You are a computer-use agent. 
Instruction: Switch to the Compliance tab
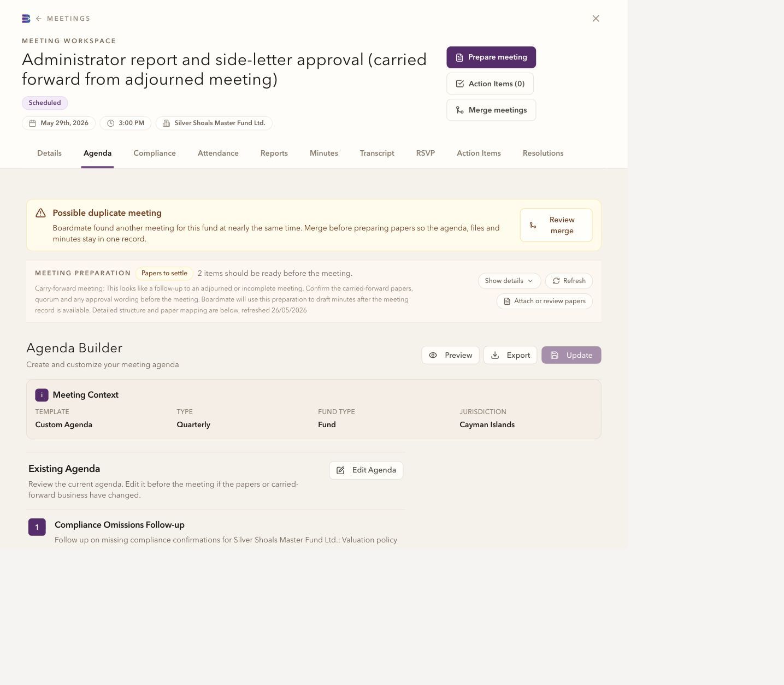155,153
